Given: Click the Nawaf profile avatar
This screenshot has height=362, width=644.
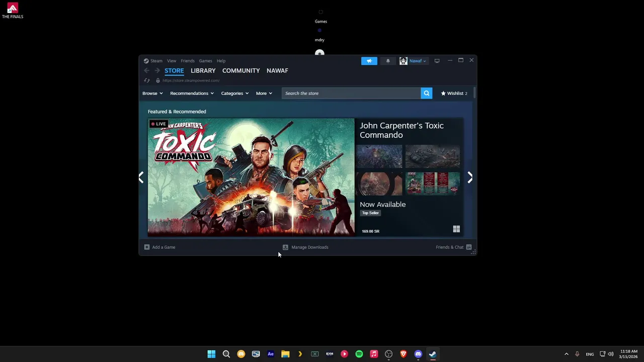Looking at the screenshot, I should coord(404,61).
